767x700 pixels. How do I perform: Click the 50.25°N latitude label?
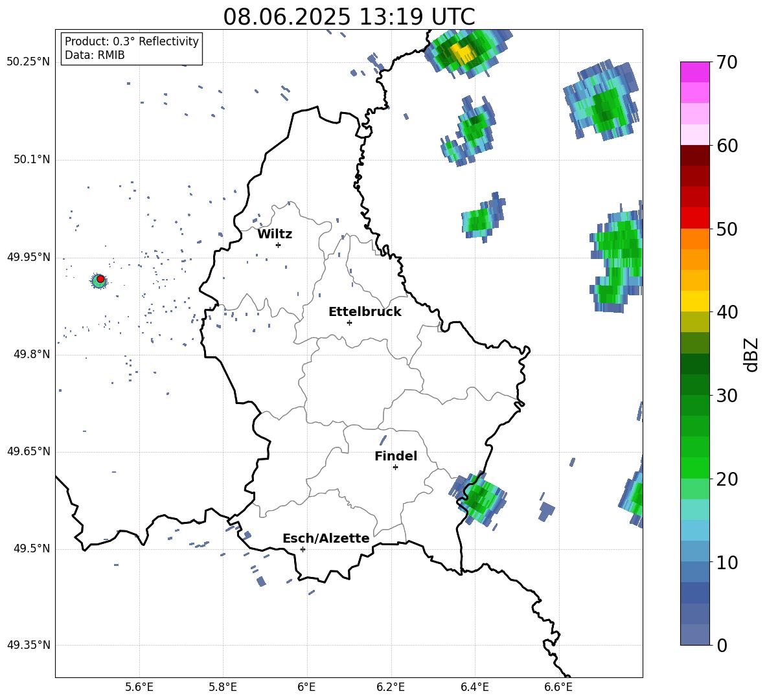[29, 62]
